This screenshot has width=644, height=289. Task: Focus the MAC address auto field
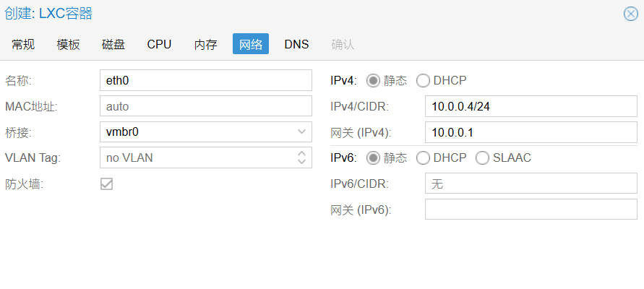coord(206,106)
